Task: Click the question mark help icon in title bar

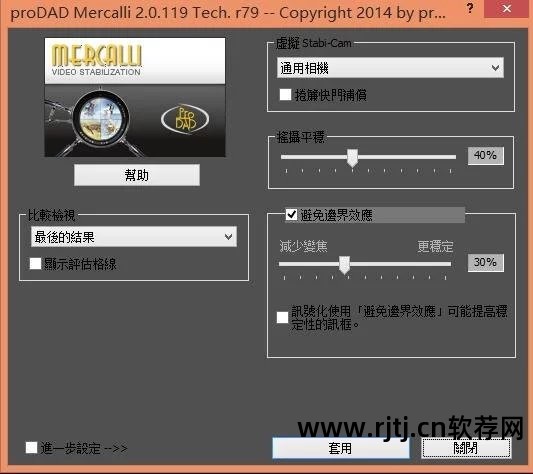Action: pos(470,9)
